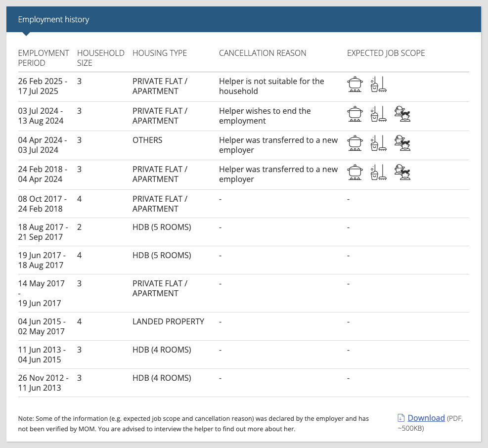Screen dimensions: 488x448
Task: Click HDB (5 ROOMS) in 18 Aug 2017 - 21 Sep 2017 row
Action: coord(162,227)
